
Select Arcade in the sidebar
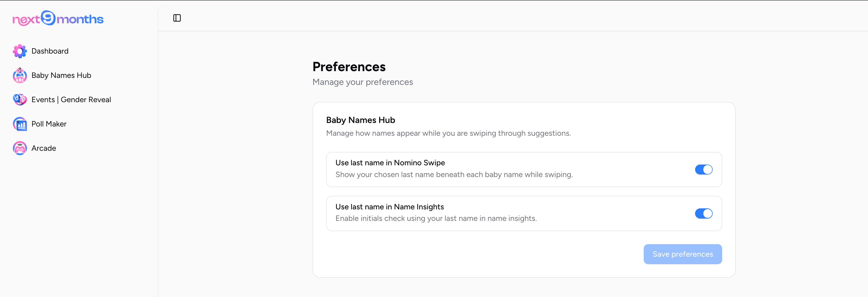pos(44,148)
